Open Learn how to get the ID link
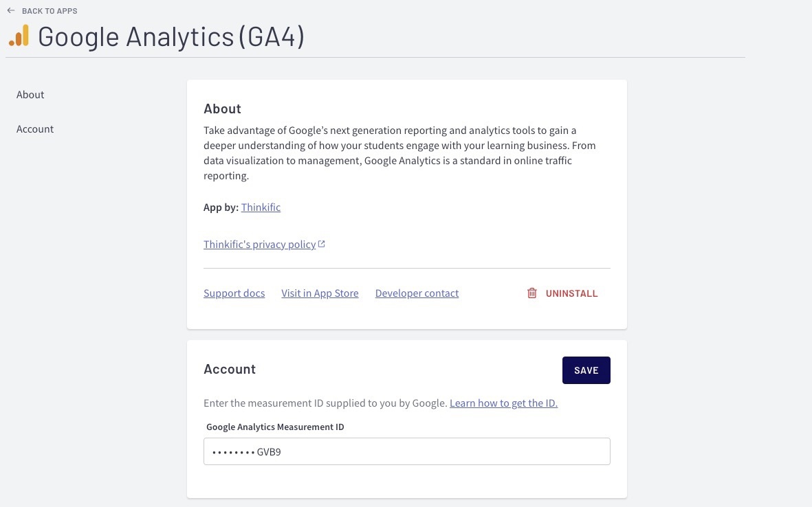This screenshot has width=812, height=507. (x=503, y=403)
